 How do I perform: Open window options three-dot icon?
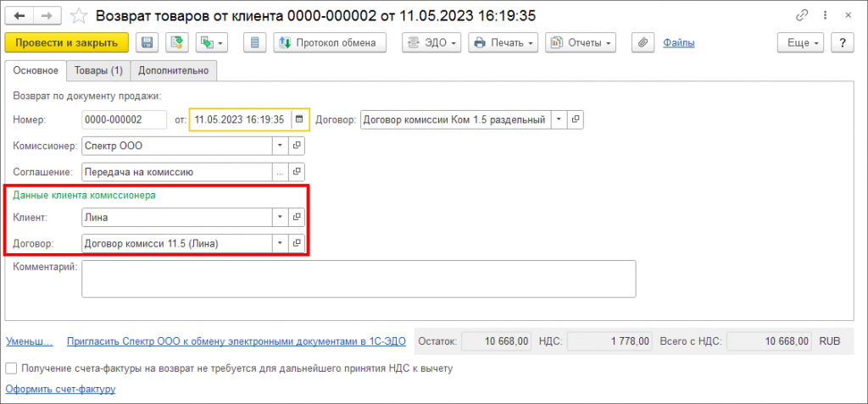[826, 16]
